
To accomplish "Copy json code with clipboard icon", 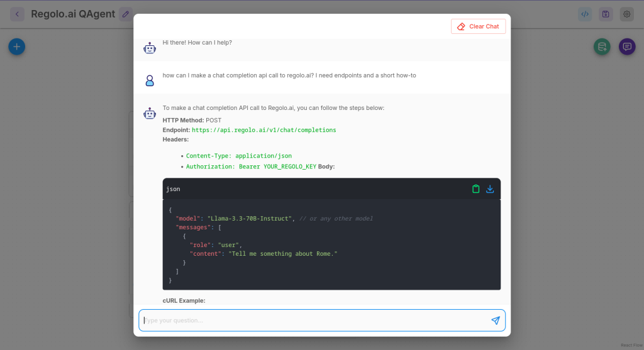I will point(475,189).
